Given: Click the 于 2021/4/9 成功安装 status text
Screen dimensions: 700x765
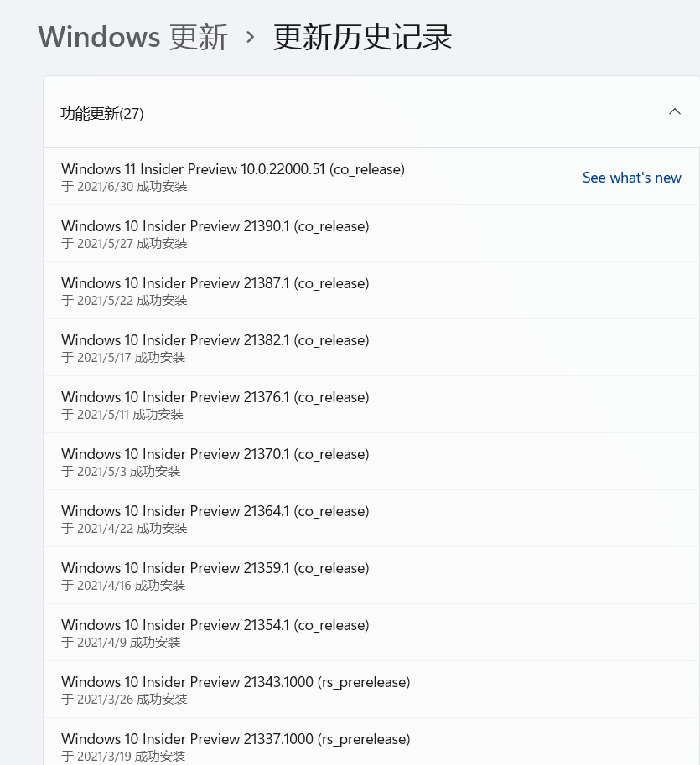Looking at the screenshot, I should (x=121, y=642).
